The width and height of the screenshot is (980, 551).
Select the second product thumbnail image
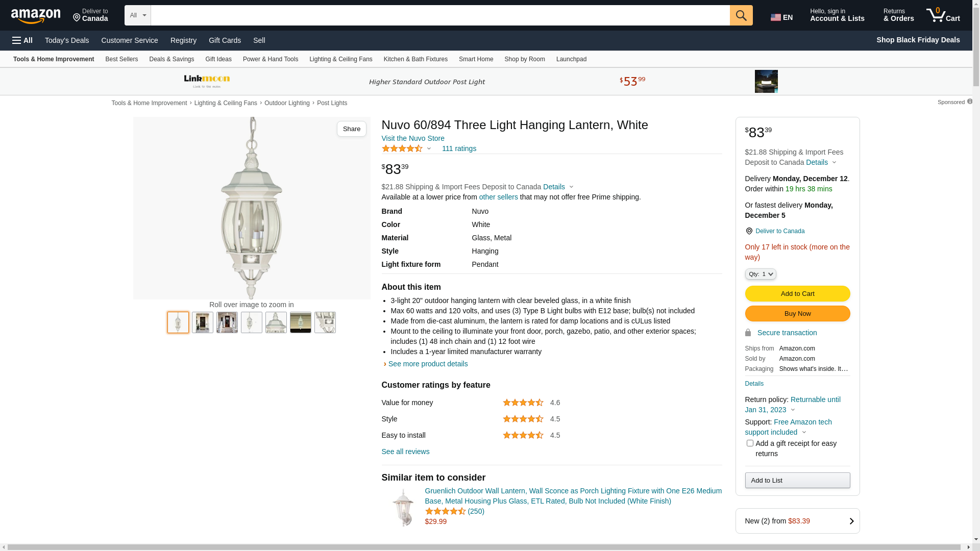(203, 322)
